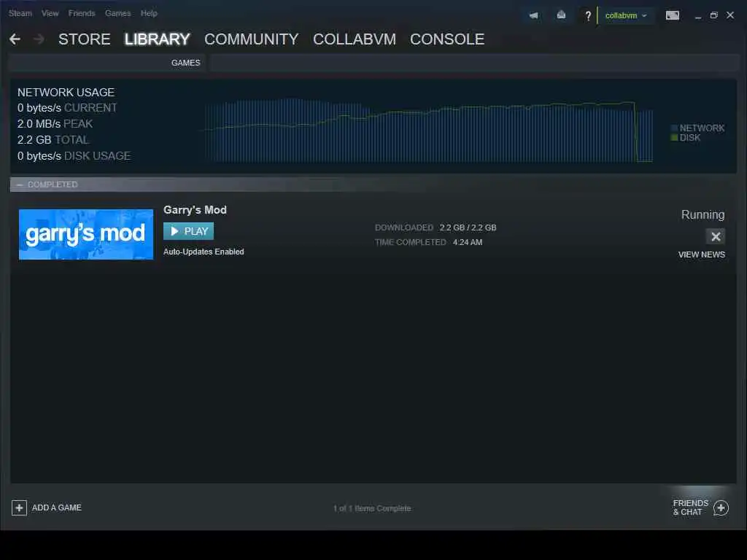Minimize the Steam window
747x560 pixels.
point(698,16)
